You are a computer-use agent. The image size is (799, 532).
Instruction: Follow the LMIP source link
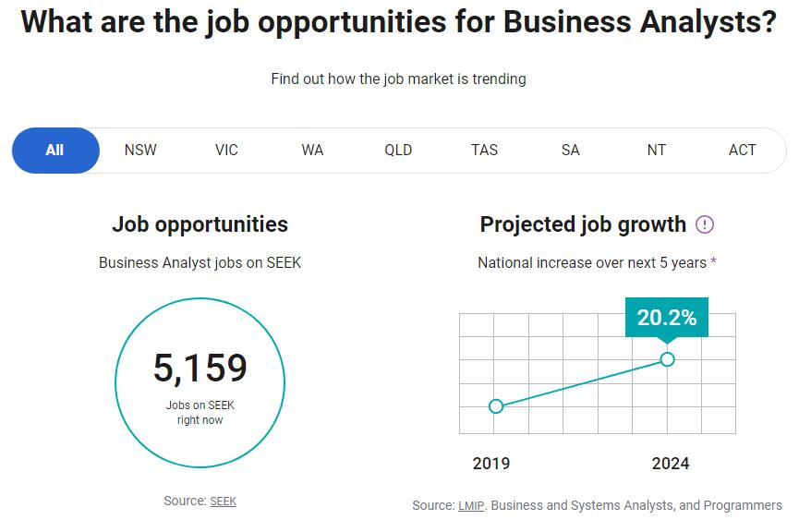[x=469, y=506]
